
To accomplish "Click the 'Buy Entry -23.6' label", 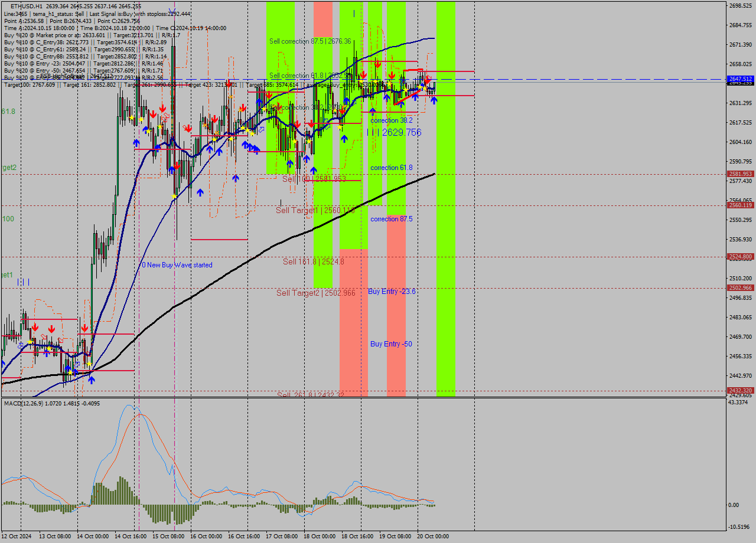I will point(392,292).
